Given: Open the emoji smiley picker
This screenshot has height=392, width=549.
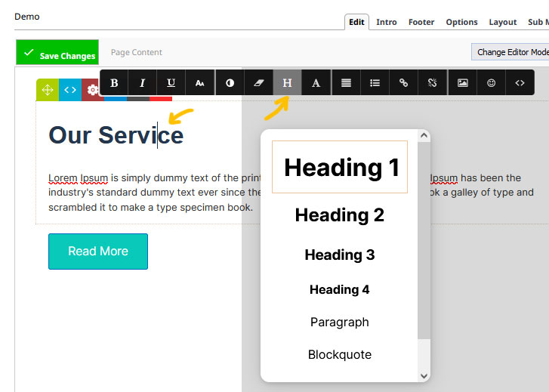Looking at the screenshot, I should pyautogui.click(x=491, y=83).
